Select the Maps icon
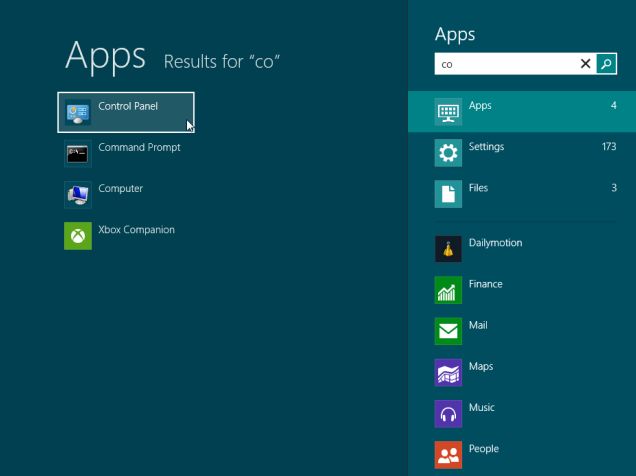Viewport: 636px width, 476px height. (x=448, y=373)
